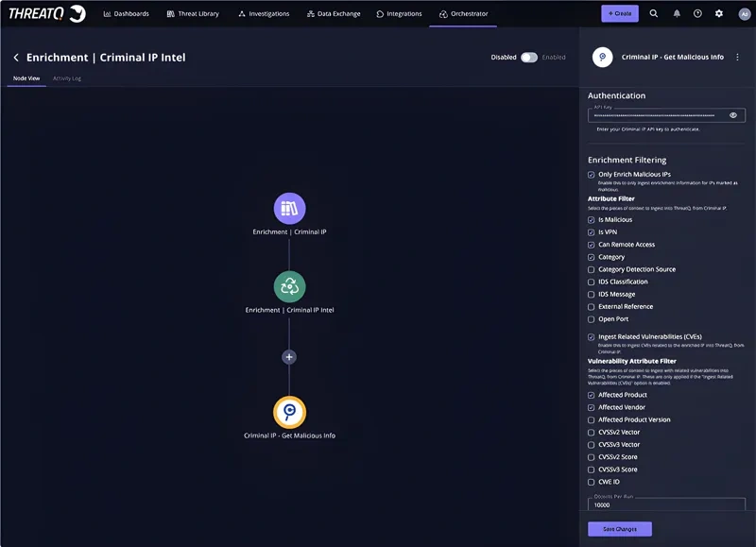The image size is (756, 547).
Task: Select the Enrichment | Criminal IP Intel node
Action: coord(289,287)
